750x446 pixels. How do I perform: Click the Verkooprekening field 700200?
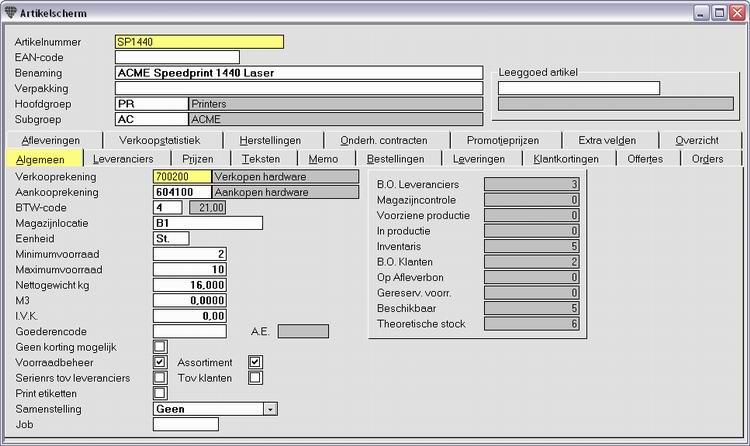click(182, 177)
